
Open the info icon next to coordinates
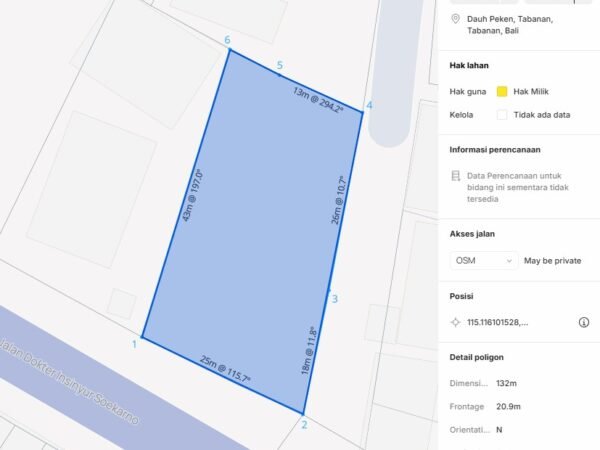pyautogui.click(x=583, y=322)
